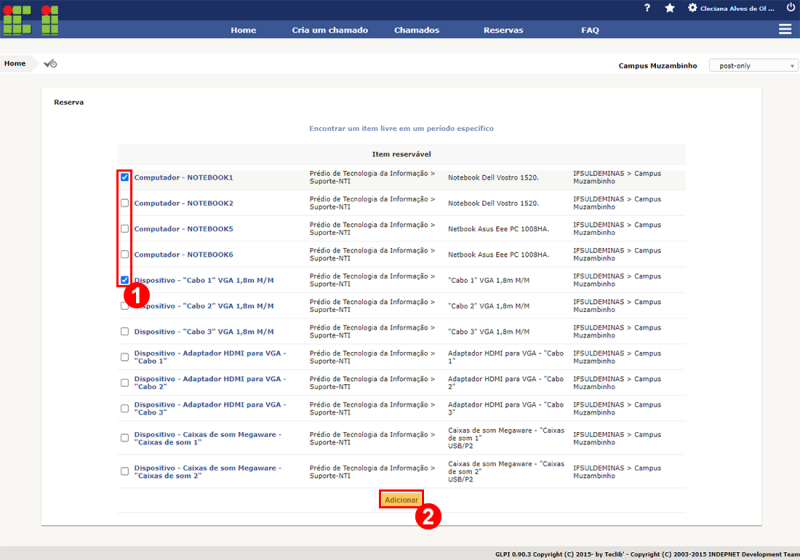Viewport: 800px width, 560px height.
Task: Open Dispositivo - Adaptador HDMI para VGA "Cabo 3" link
Action: 210,409
